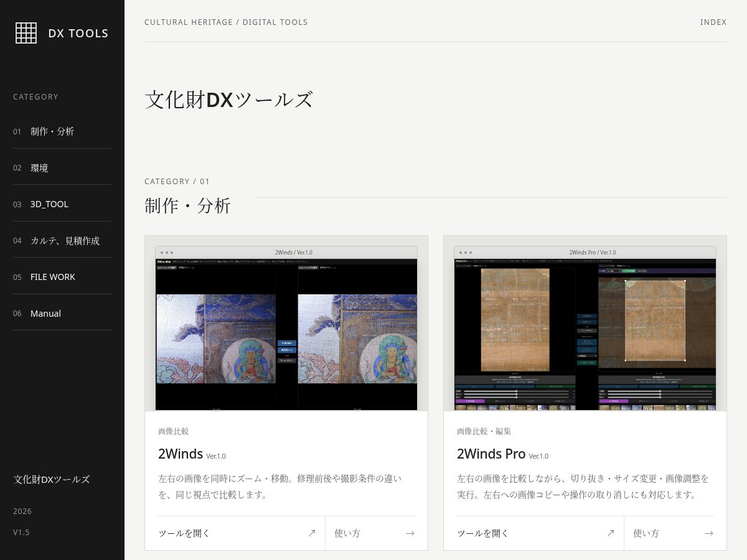Viewport: 747px width, 560px height.
Task: Select the FILE WORK sidebar item
Action: 62,277
